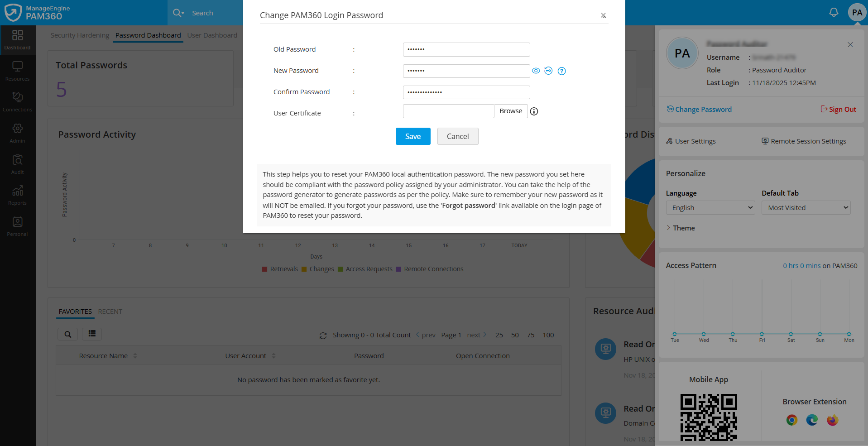The height and width of the screenshot is (446, 868).
Task: Open notifications bell icon
Action: click(834, 13)
